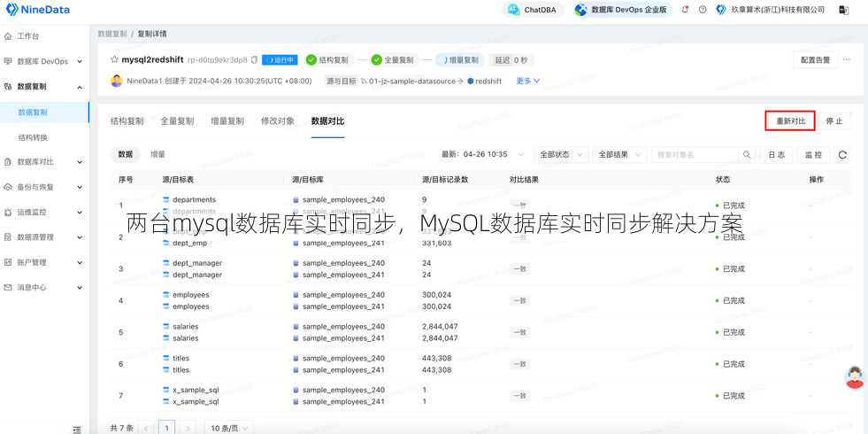The width and height of the screenshot is (868, 434).
Task: Switch to 修改对象 tab
Action: 277,120
